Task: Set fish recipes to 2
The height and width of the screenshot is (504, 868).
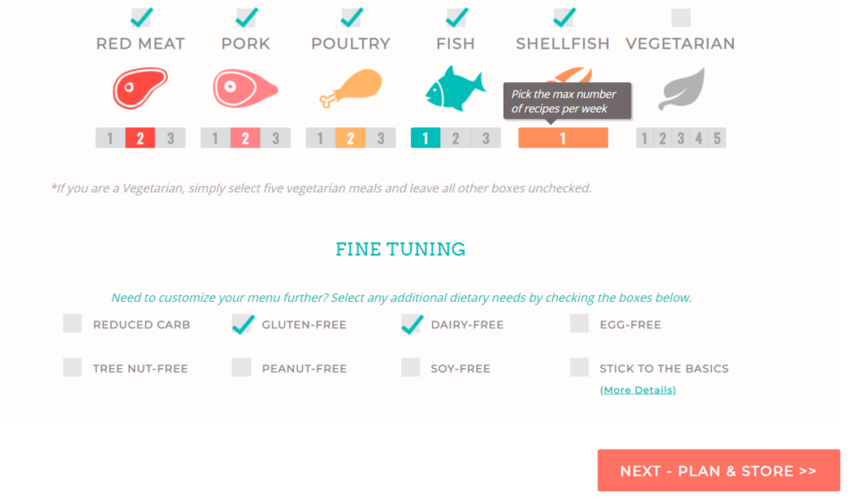Action: 456,138
